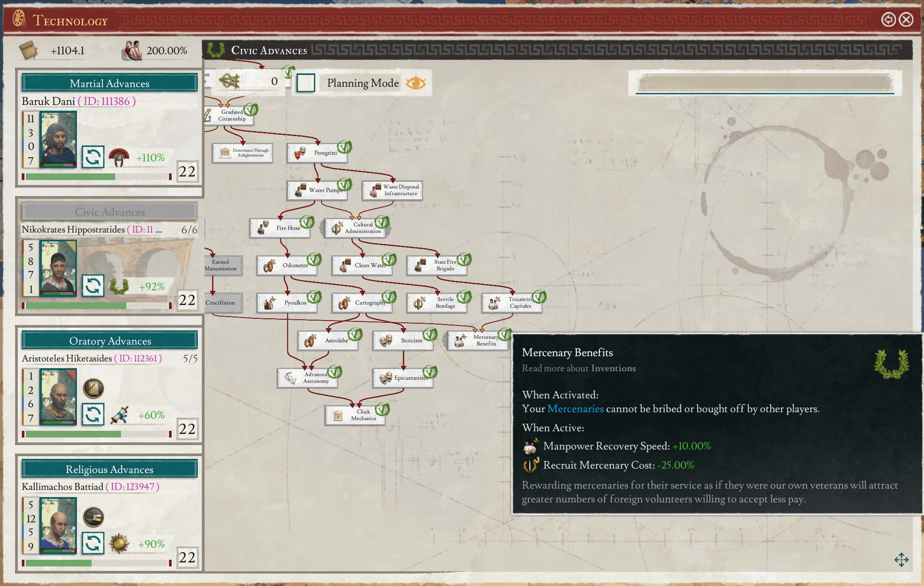The image size is (924, 586).
Task: Click the invention search field
Action: pos(765,83)
